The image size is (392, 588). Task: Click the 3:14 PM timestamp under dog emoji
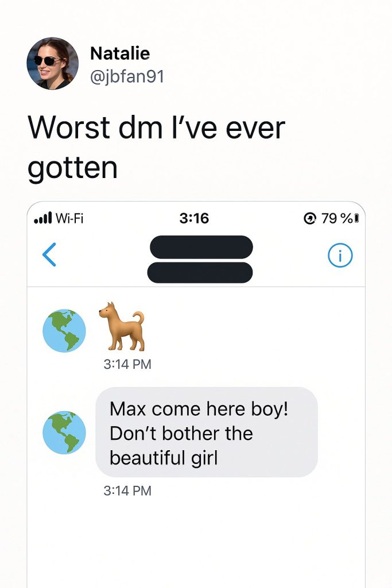(x=127, y=364)
